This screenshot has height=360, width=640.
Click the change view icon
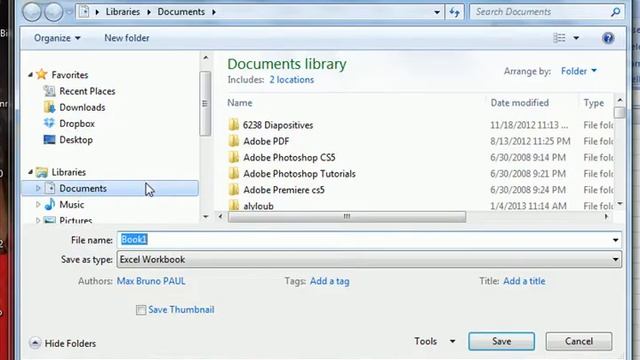[x=559, y=38]
